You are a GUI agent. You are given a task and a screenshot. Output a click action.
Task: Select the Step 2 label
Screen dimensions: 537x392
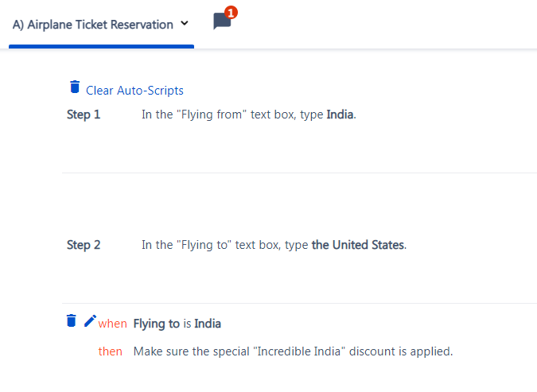point(84,245)
